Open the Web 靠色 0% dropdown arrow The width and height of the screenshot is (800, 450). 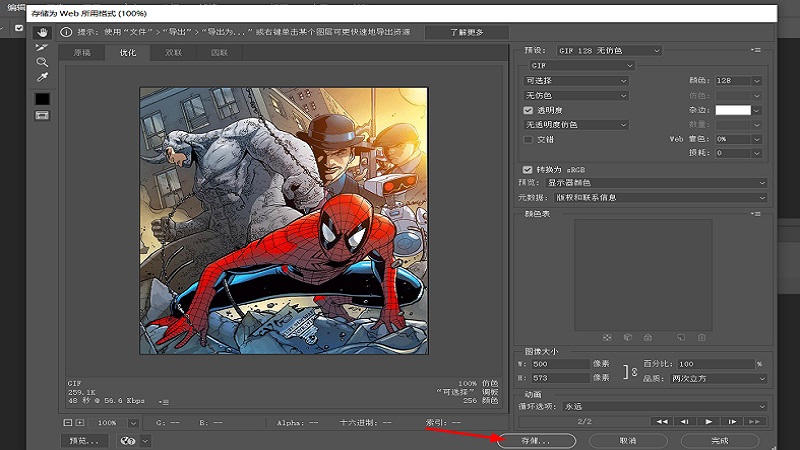coord(757,139)
